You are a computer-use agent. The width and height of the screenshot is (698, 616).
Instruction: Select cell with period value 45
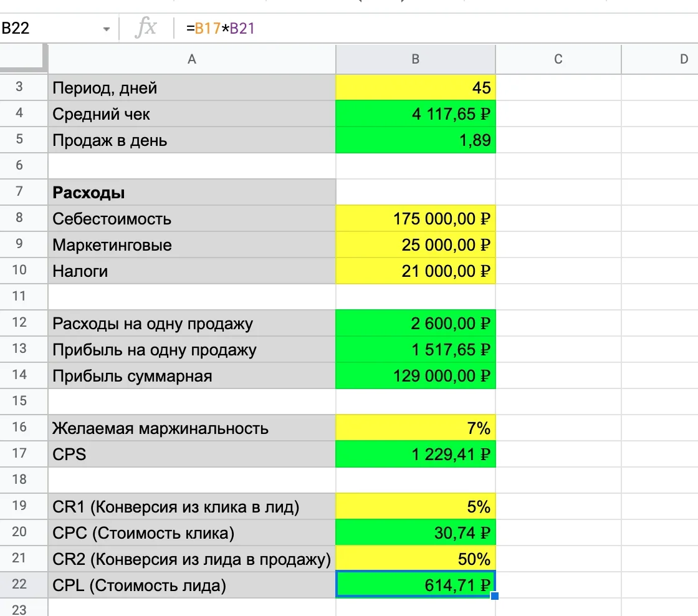(415, 88)
